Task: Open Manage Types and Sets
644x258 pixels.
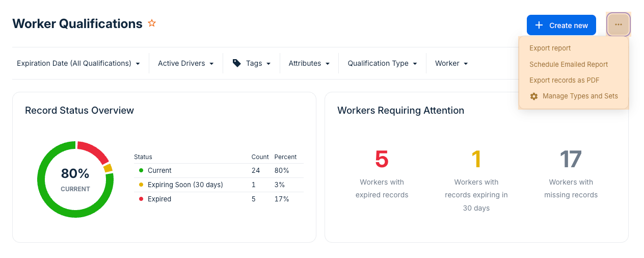Action: click(580, 96)
